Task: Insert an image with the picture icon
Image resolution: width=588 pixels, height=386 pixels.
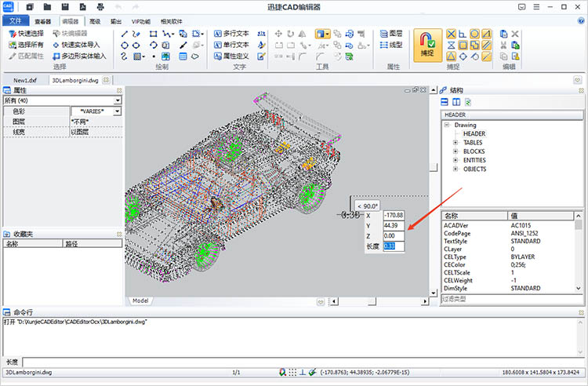Action: click(x=165, y=56)
